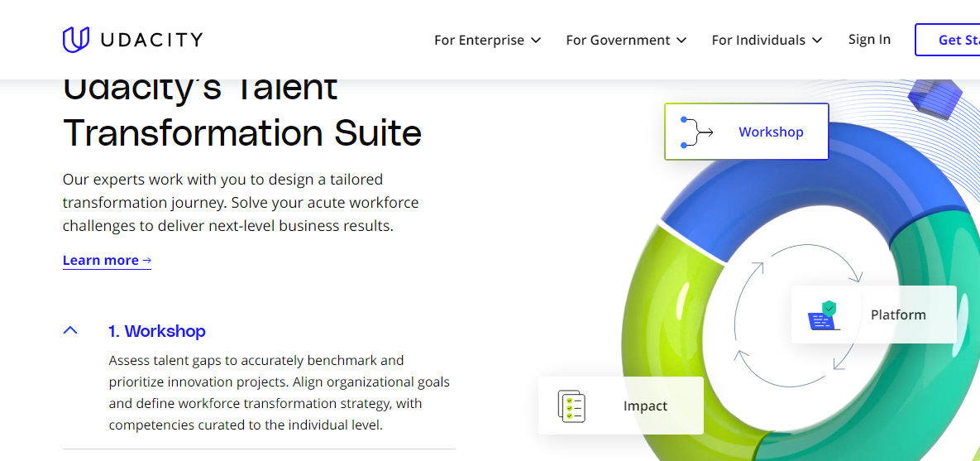Follow the Learn more link
Viewport: 980px width, 461px height.
pos(107,260)
